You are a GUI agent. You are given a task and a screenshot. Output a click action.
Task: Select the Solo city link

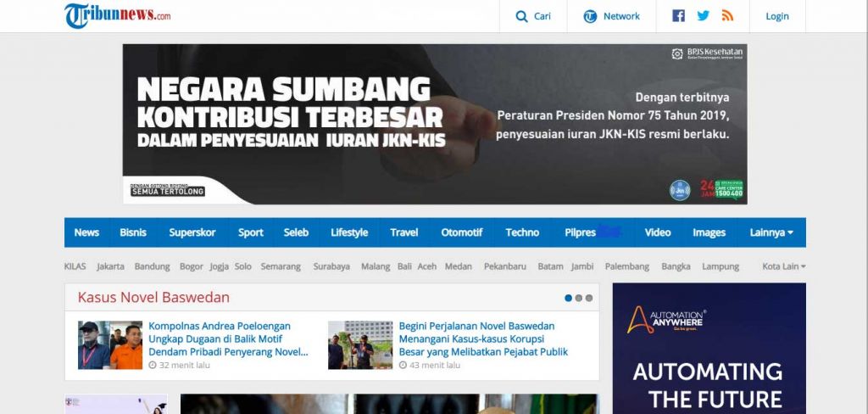[243, 266]
